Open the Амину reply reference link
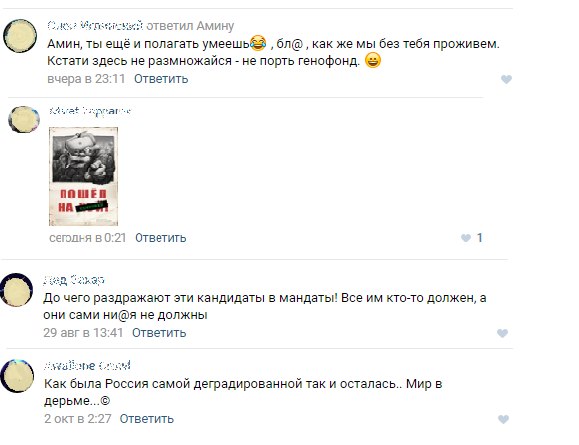Viewport: 579px width, 445px height. pyautogui.click(x=215, y=26)
